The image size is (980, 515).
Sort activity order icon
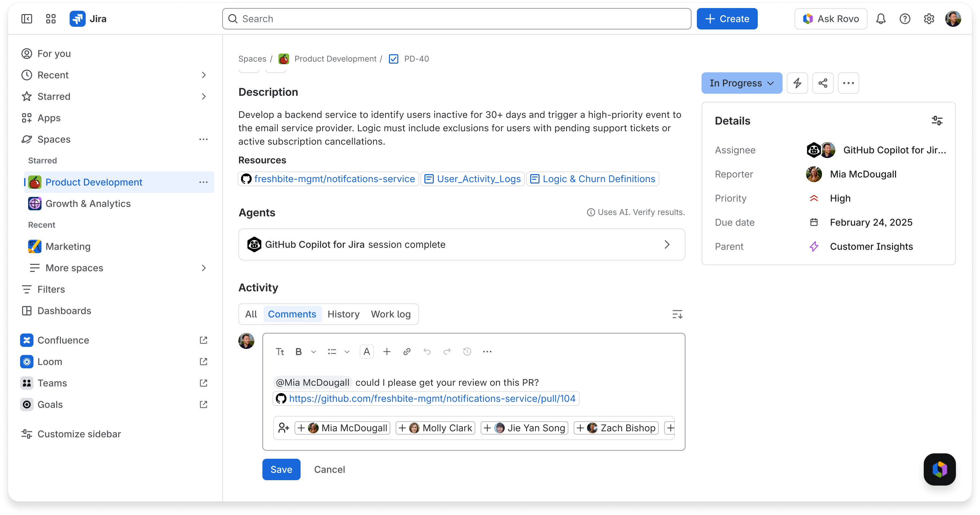pyautogui.click(x=677, y=314)
